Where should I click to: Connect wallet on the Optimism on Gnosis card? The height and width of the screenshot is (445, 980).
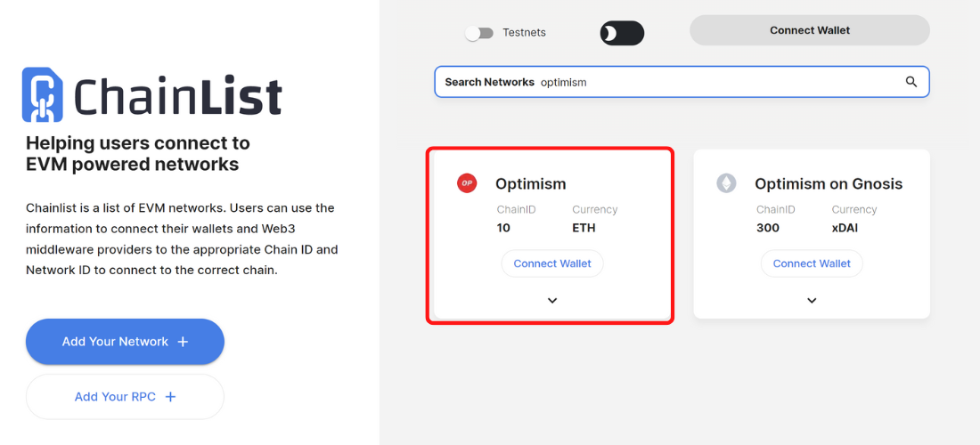pyautogui.click(x=812, y=263)
